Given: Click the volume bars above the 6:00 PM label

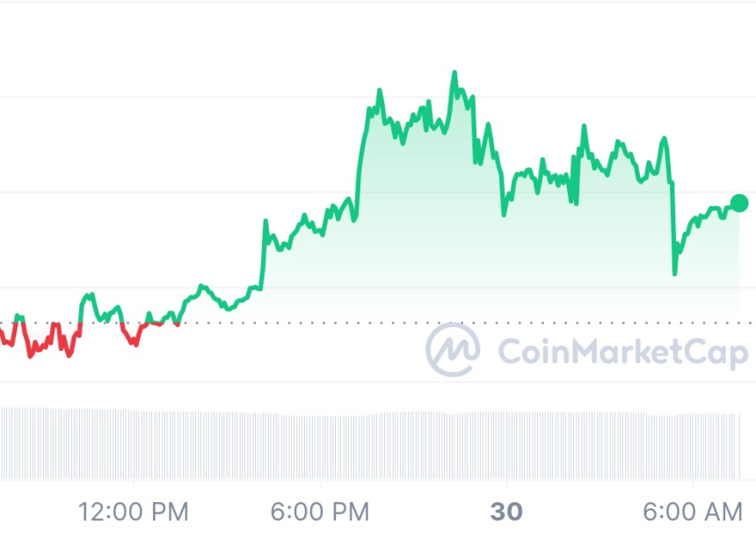Looking at the screenshot, I should 320,446.
